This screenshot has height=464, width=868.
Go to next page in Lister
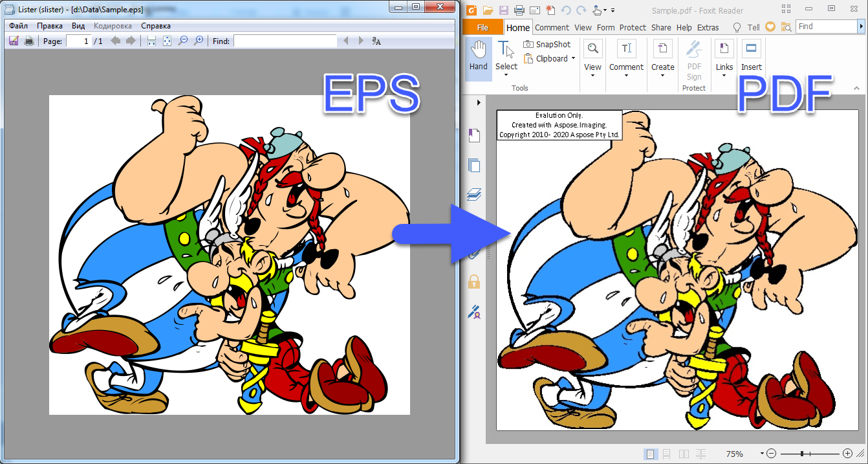[x=130, y=41]
